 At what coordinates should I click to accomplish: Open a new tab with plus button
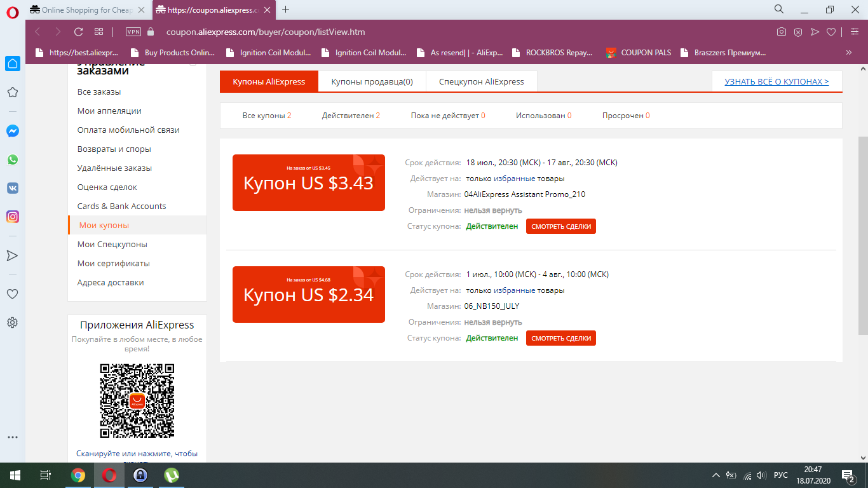pyautogui.click(x=285, y=10)
